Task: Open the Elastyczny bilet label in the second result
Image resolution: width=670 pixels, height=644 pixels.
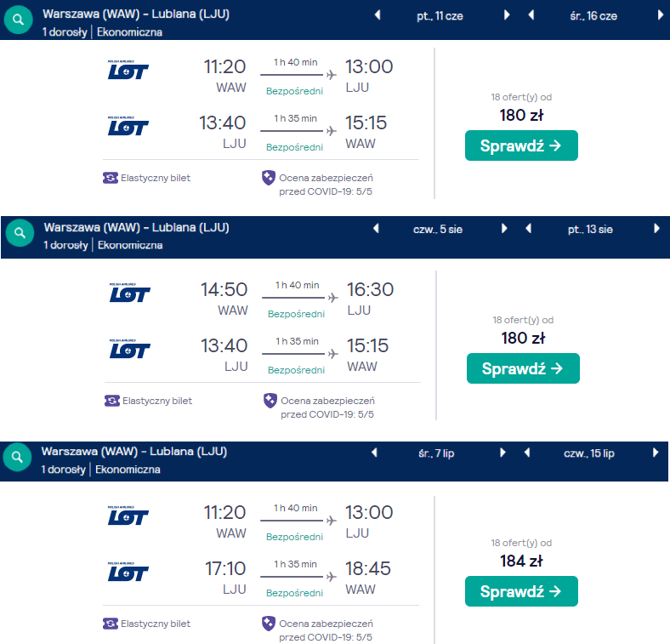Action: [x=157, y=401]
